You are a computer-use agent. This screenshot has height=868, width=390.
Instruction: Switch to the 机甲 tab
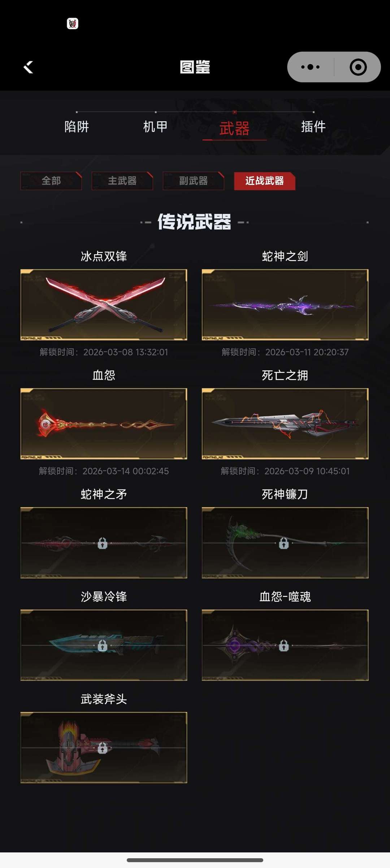point(155,127)
